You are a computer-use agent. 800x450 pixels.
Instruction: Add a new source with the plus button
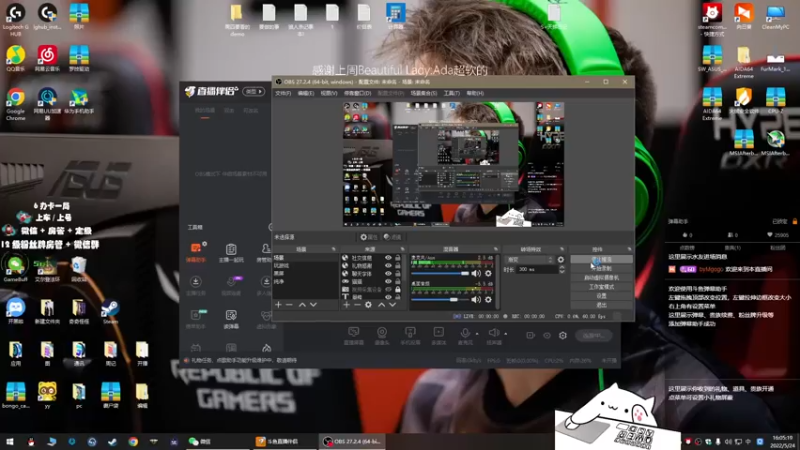pos(346,305)
